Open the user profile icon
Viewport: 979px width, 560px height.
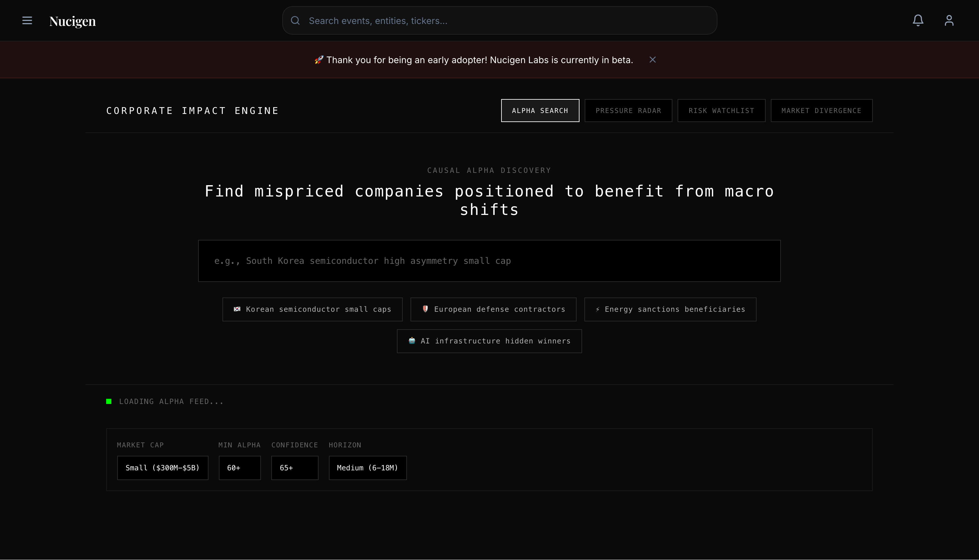coord(949,20)
